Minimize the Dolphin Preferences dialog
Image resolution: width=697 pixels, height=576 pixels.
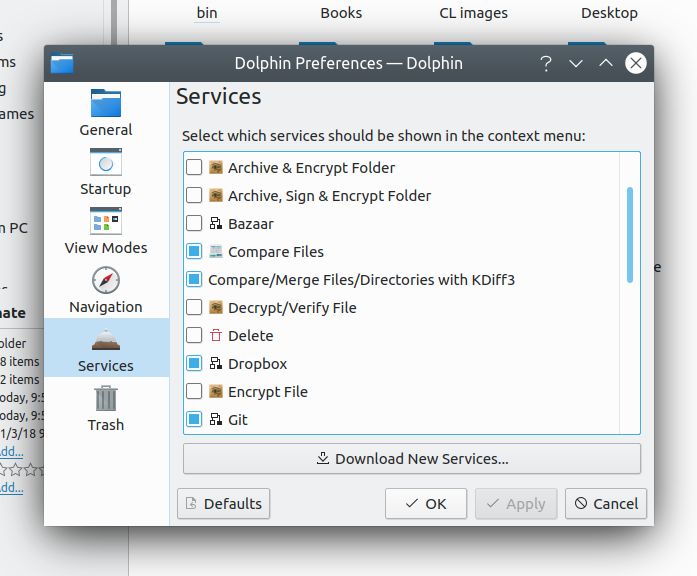click(x=576, y=64)
